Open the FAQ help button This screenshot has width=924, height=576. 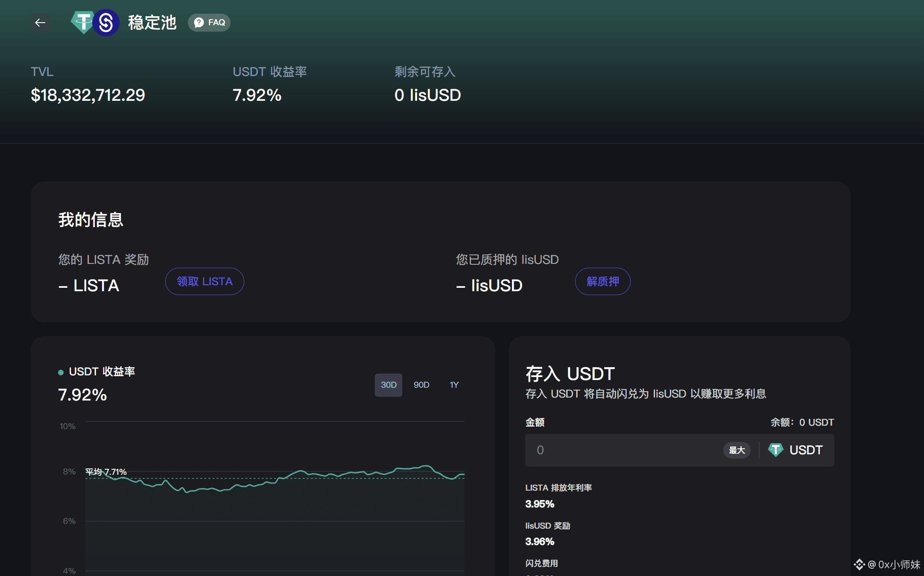[x=209, y=23]
